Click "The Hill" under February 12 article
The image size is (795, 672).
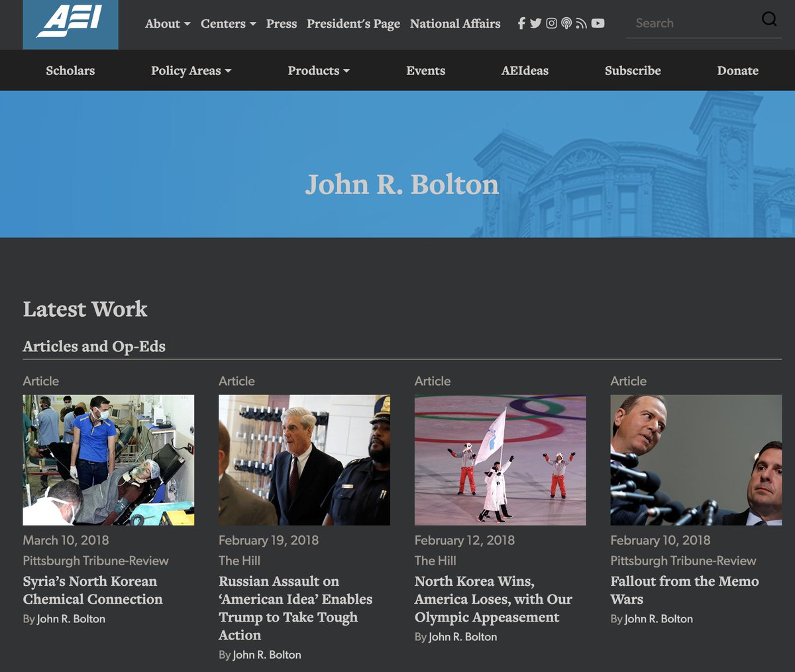(x=435, y=561)
